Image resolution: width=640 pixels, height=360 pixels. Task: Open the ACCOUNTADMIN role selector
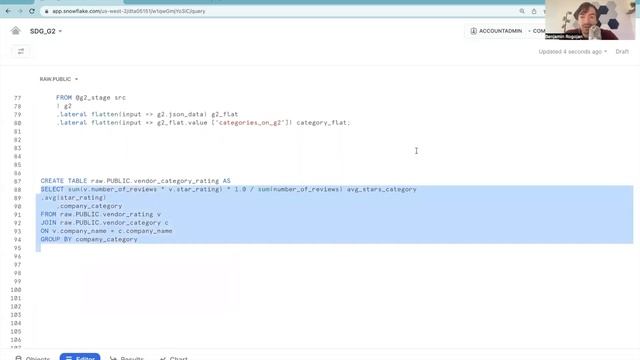(496, 31)
